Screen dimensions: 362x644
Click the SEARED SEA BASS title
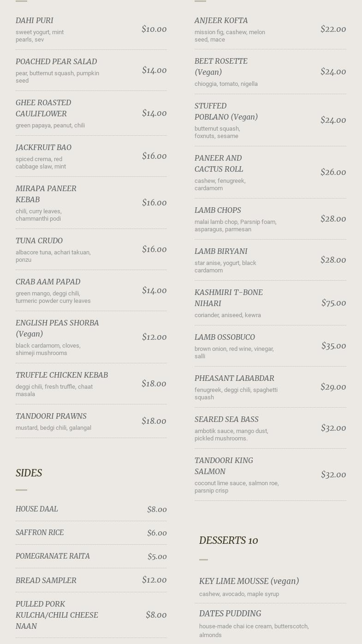point(226,419)
